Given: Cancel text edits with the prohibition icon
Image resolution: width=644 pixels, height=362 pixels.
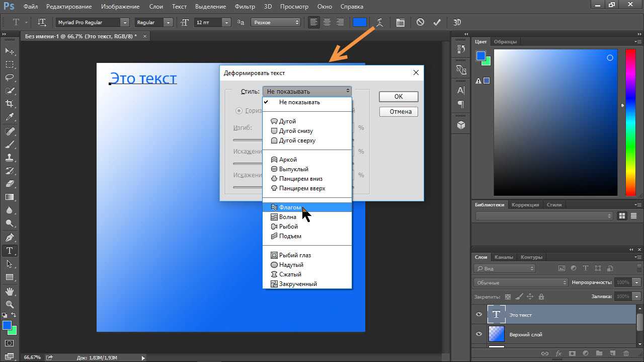Looking at the screenshot, I should pyautogui.click(x=420, y=22).
